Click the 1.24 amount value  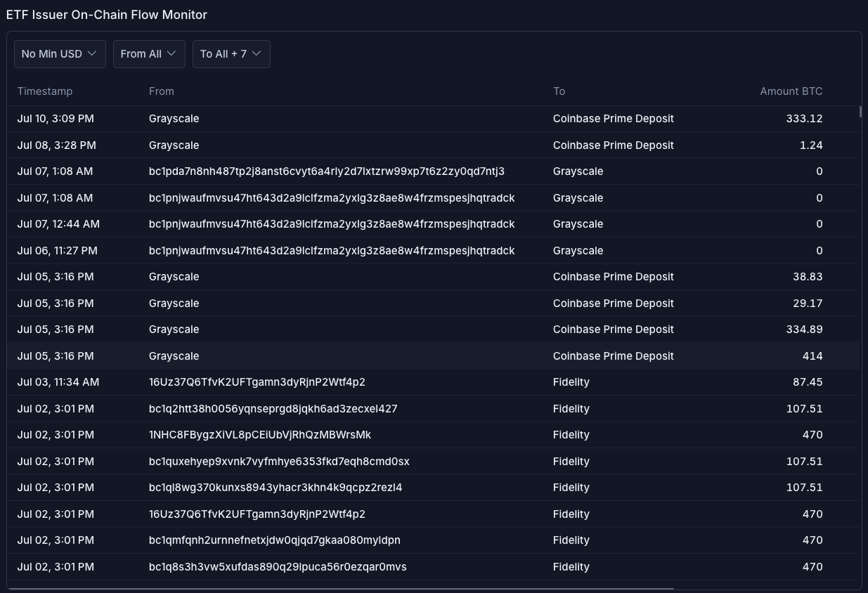coord(811,145)
